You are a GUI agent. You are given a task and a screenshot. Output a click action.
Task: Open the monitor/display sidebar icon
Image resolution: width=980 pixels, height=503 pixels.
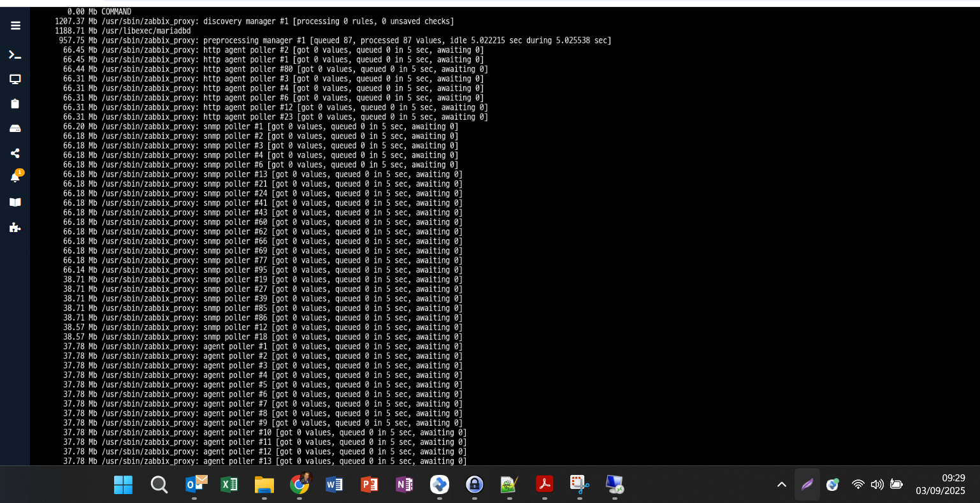click(x=15, y=79)
